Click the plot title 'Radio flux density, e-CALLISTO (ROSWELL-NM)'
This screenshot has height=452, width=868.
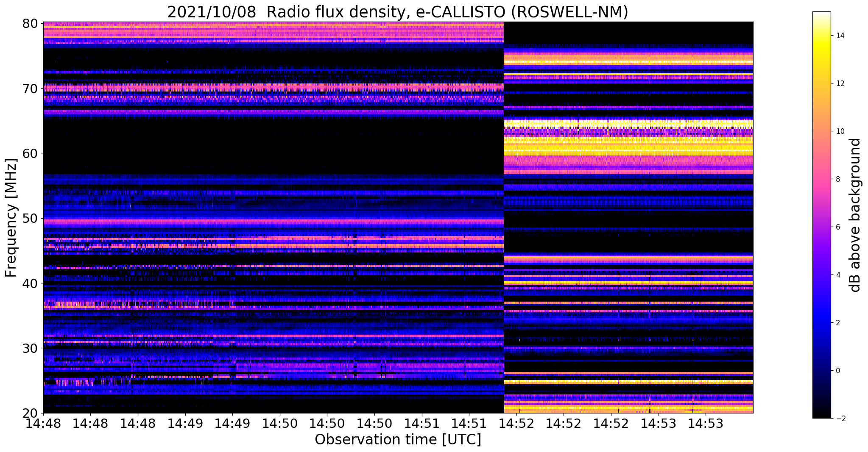point(447,12)
